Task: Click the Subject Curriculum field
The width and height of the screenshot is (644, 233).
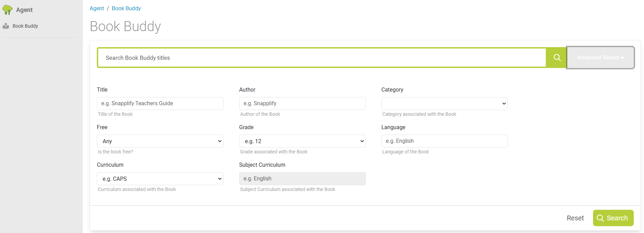Action: pyautogui.click(x=302, y=179)
